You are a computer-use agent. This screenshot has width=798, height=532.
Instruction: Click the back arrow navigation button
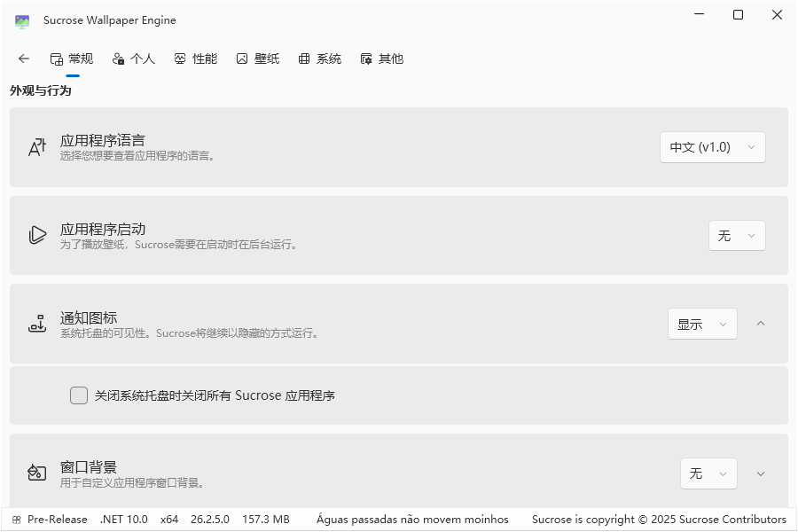24,59
